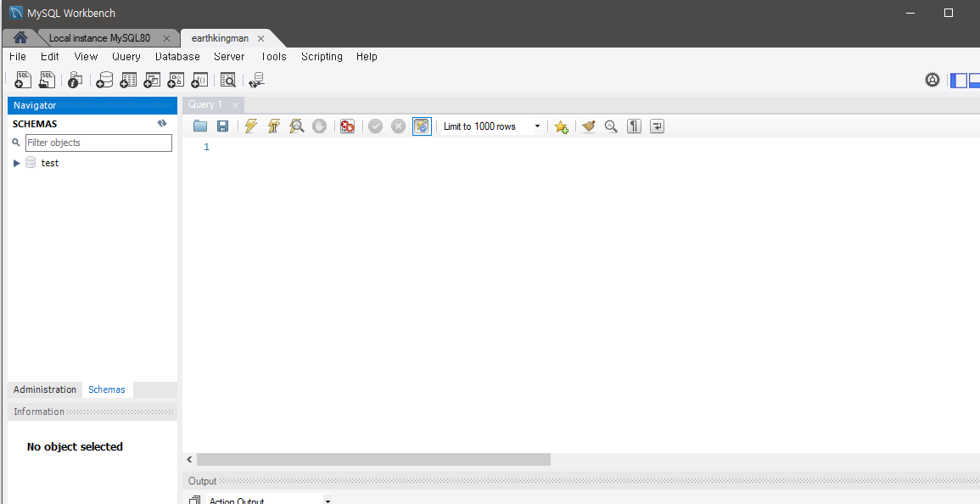Open the Help menu

tap(367, 56)
